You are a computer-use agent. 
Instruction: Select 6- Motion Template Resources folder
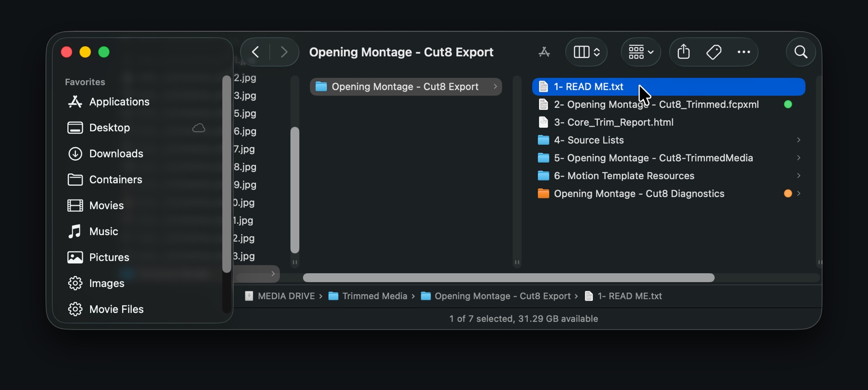pos(669,176)
